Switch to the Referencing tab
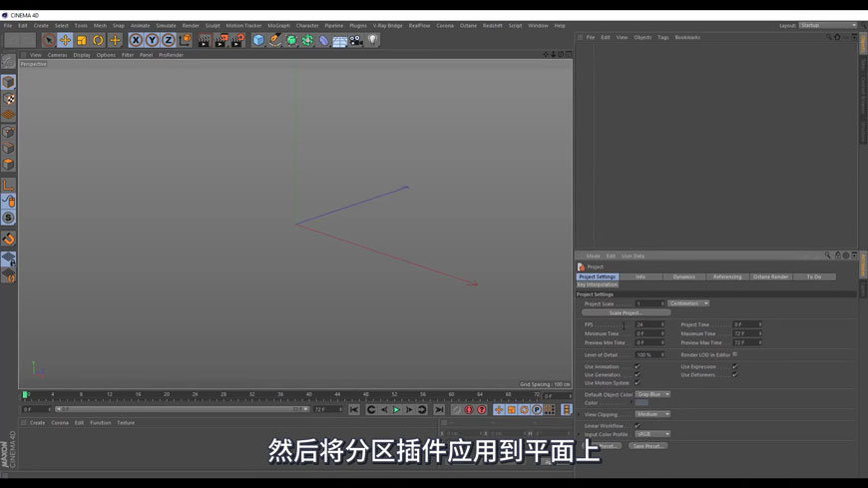The height and width of the screenshot is (488, 868). click(727, 276)
